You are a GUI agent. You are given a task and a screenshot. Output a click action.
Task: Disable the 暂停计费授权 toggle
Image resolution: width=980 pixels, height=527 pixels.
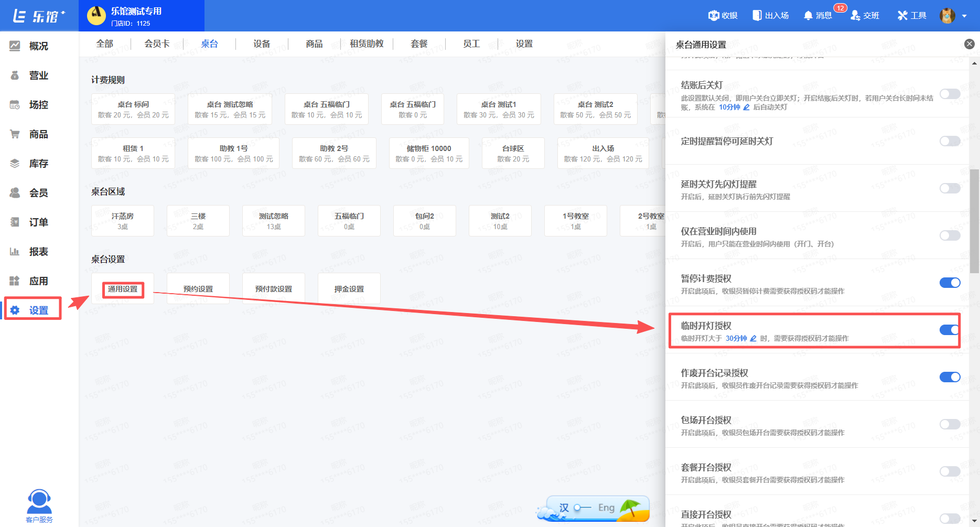(x=950, y=283)
